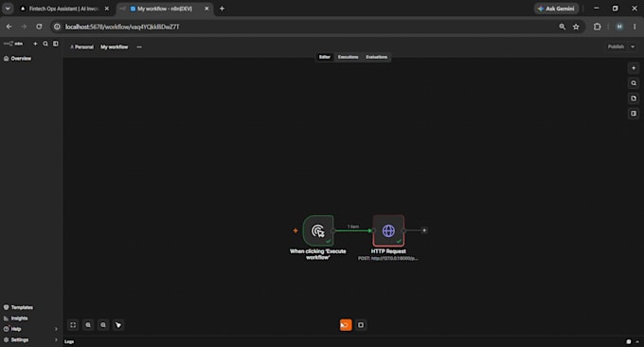The width and height of the screenshot is (644, 347).
Task: Open node search on the canvas right toolbar
Action: click(634, 83)
